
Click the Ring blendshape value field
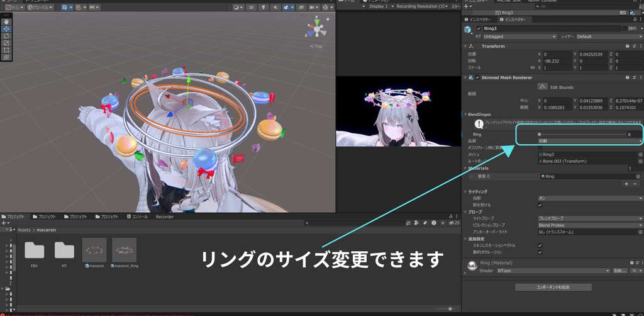634,134
